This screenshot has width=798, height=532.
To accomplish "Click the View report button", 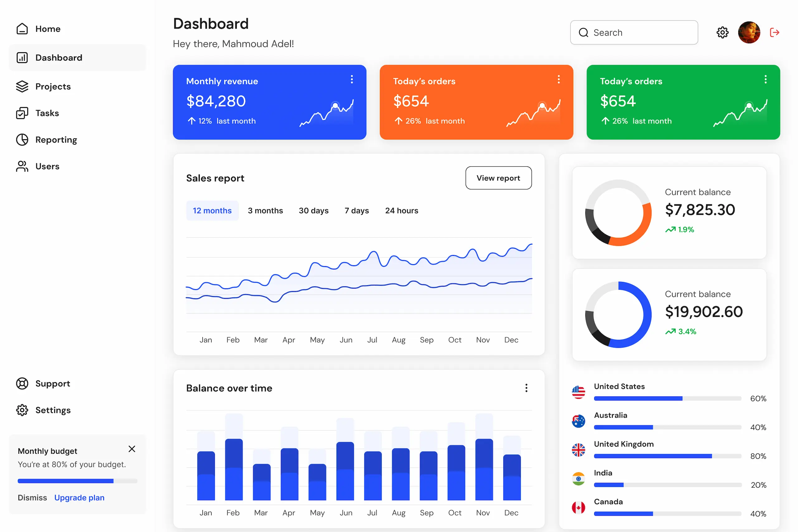I will click(x=498, y=178).
